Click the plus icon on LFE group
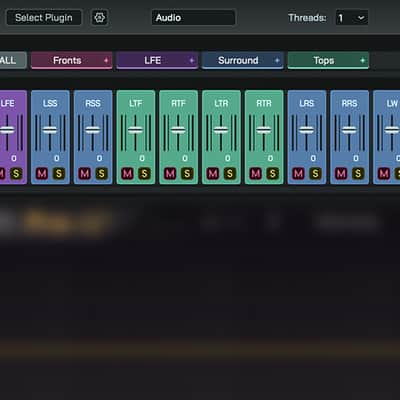This screenshot has width=400, height=400. click(x=192, y=60)
